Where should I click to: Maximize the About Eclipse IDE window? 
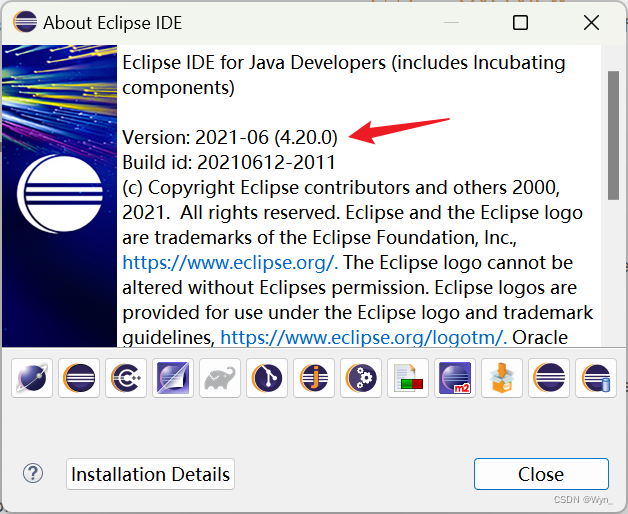click(520, 22)
